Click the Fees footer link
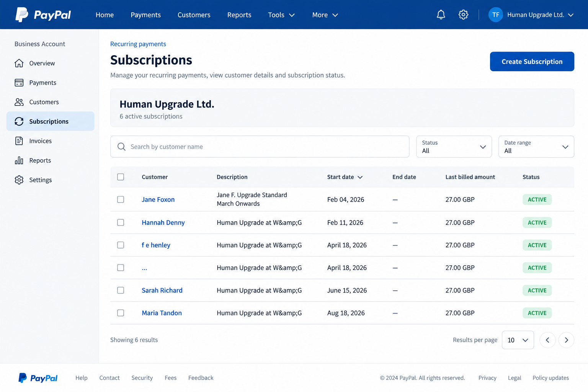Image resolution: width=588 pixels, height=392 pixels. coord(171,378)
